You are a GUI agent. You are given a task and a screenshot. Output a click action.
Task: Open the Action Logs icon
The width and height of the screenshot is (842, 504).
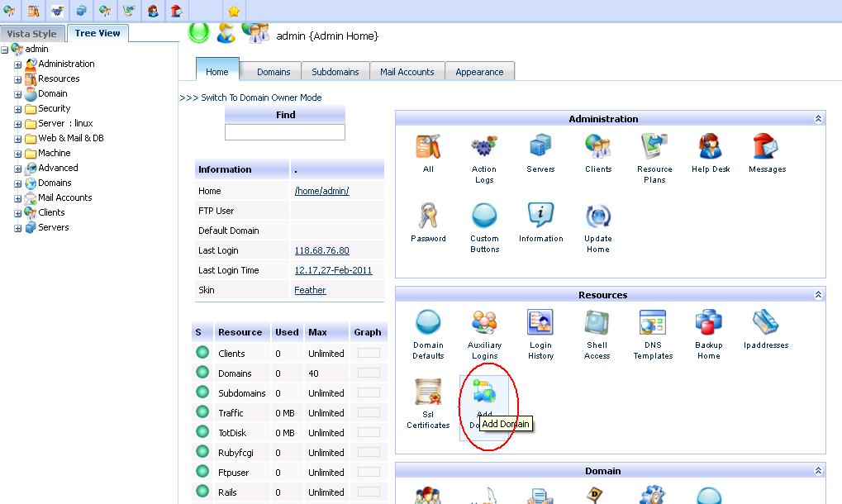click(x=484, y=146)
